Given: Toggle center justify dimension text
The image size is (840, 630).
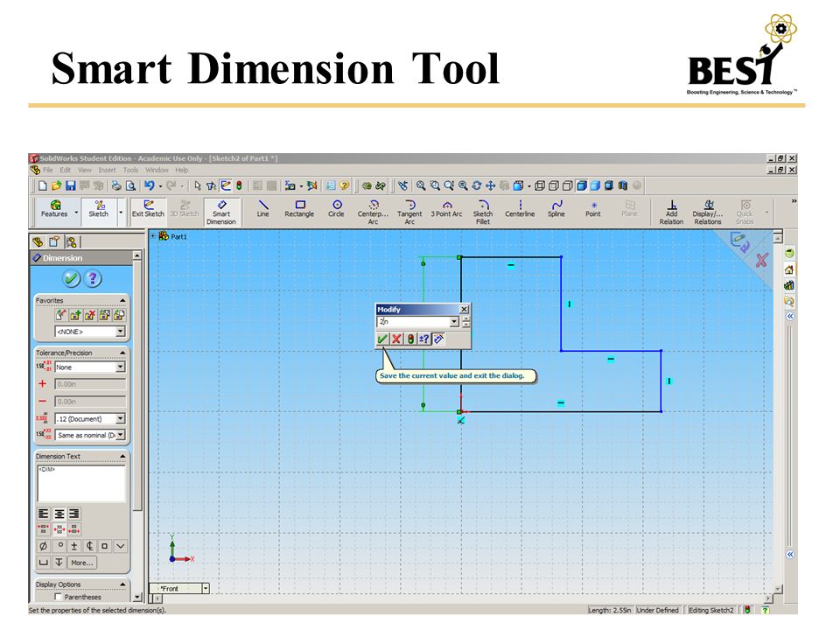Looking at the screenshot, I should tap(59, 514).
